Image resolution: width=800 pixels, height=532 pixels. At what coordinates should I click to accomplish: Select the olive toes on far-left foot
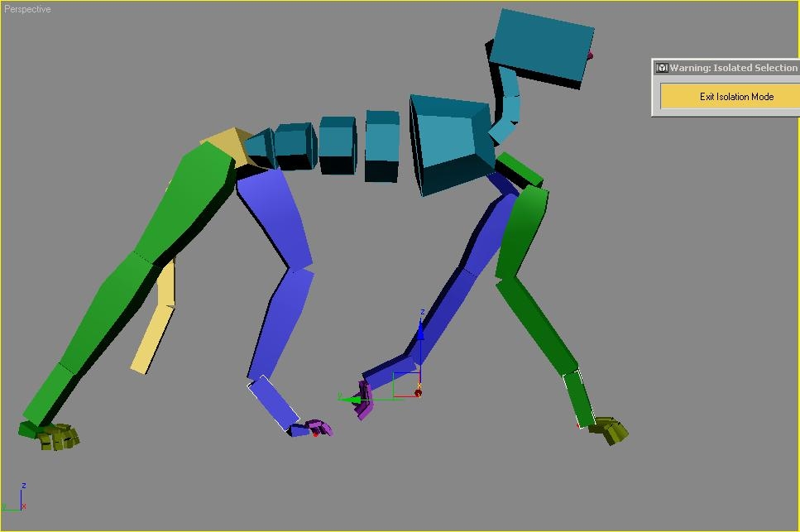56,436
